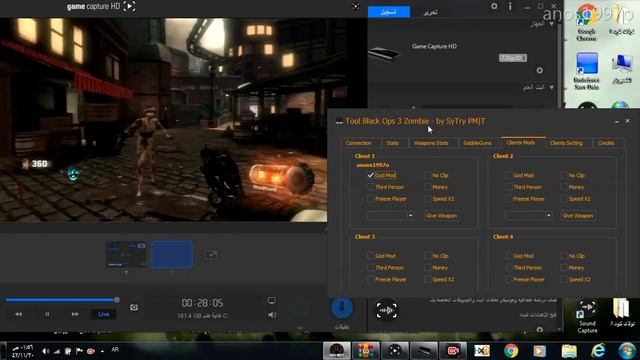Image resolution: width=640 pixels, height=360 pixels.
Task: Switch to the Stats tab
Action: (393, 143)
